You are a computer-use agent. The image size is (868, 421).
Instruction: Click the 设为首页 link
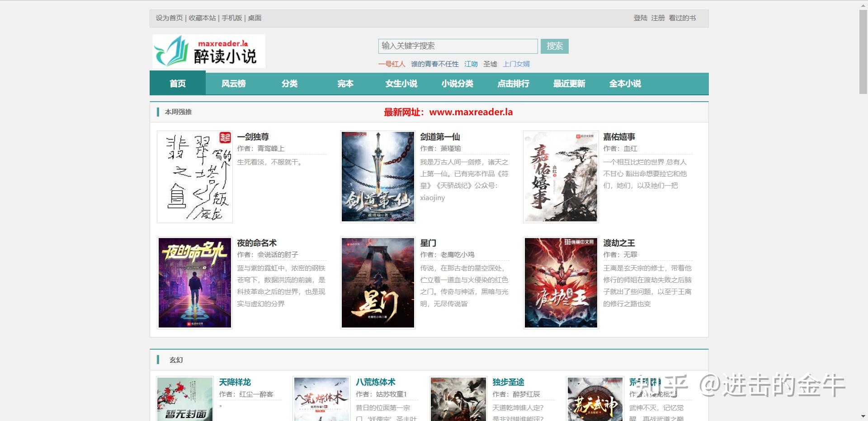(170, 18)
